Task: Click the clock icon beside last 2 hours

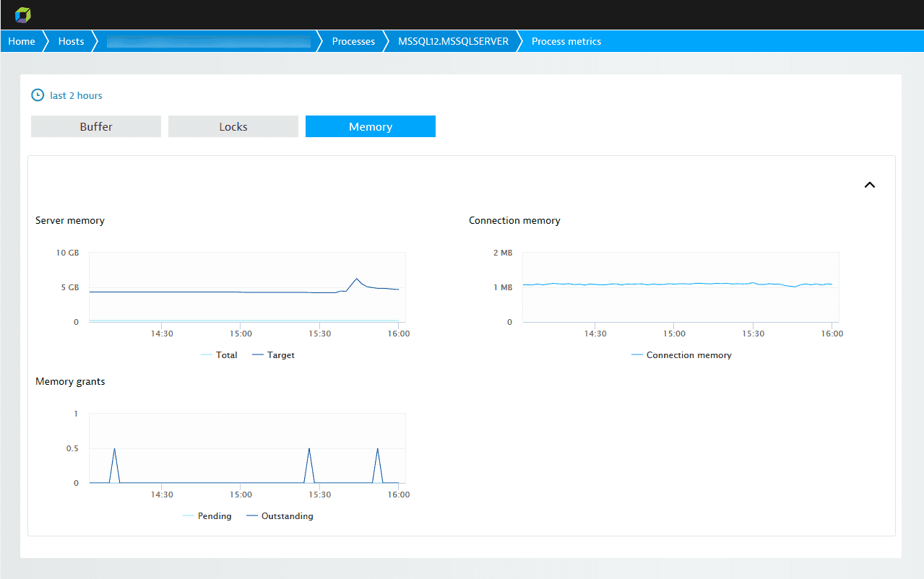Action: tap(38, 95)
